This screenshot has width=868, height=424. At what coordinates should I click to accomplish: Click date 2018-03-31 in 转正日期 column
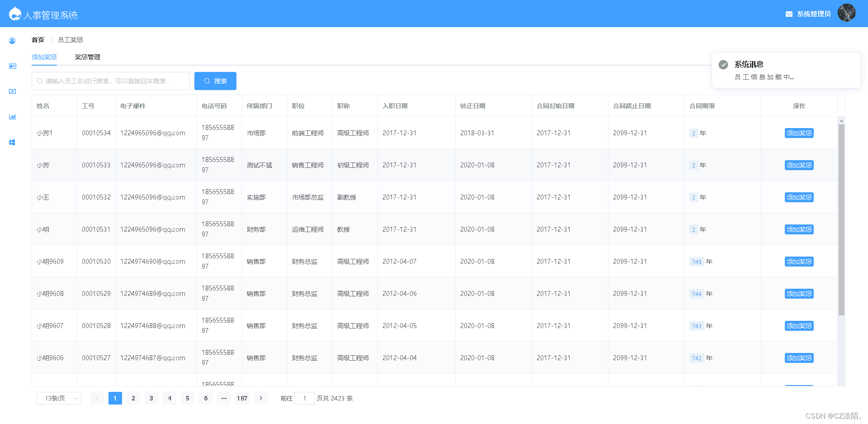(477, 133)
